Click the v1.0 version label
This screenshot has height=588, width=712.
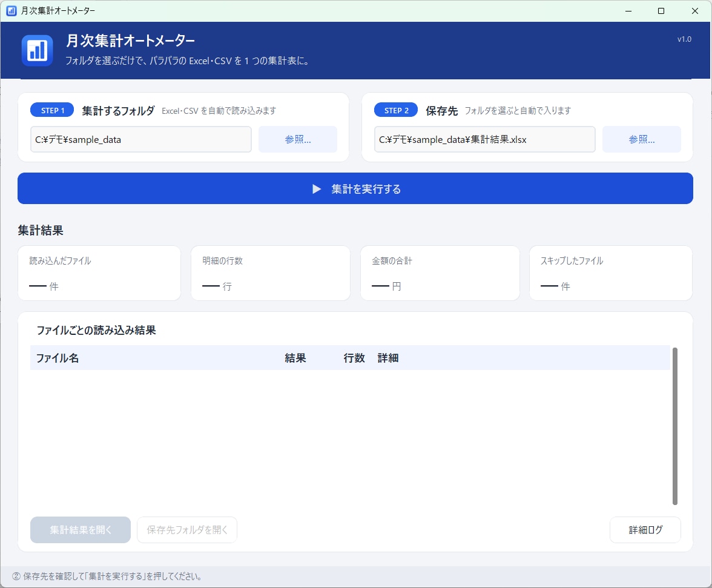[x=684, y=39]
